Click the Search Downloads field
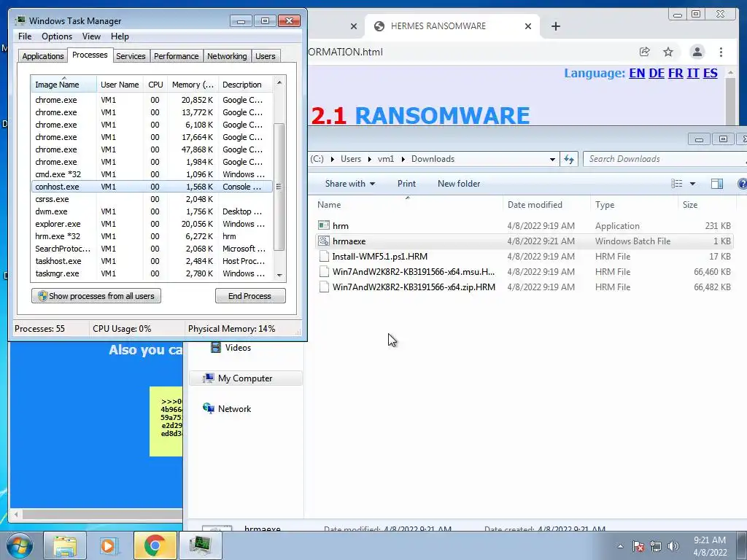The height and width of the screenshot is (560, 747). pos(665,159)
